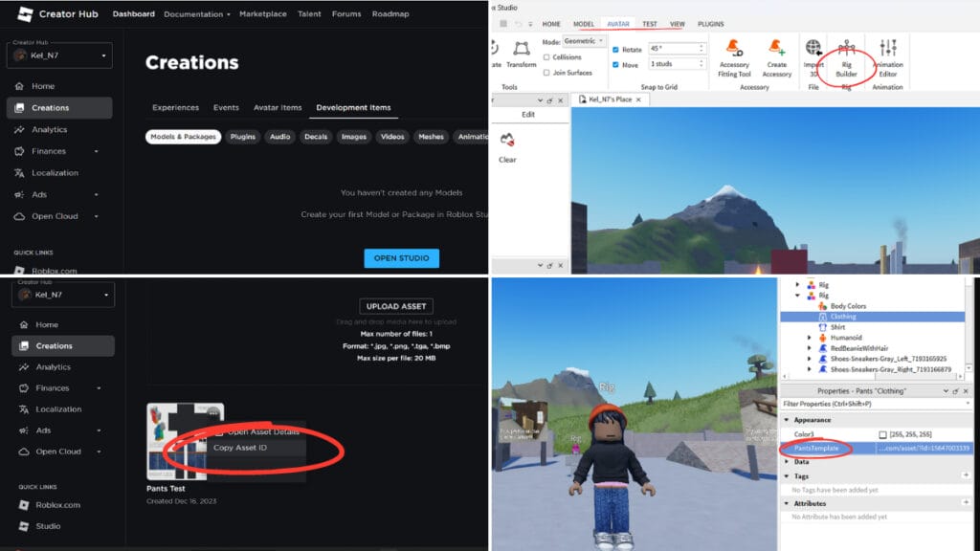Click the Open Studio button
This screenshot has width=980, height=551.
pos(400,257)
